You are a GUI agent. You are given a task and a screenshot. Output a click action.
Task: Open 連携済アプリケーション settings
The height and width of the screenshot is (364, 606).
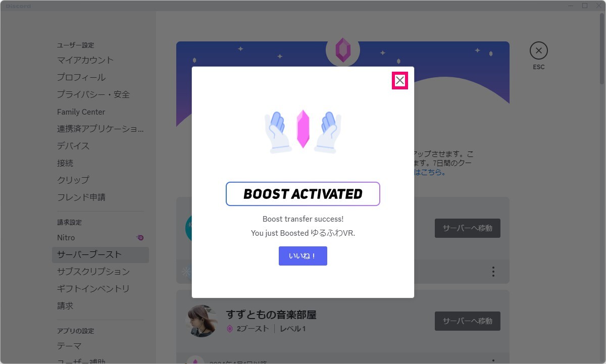pyautogui.click(x=100, y=129)
